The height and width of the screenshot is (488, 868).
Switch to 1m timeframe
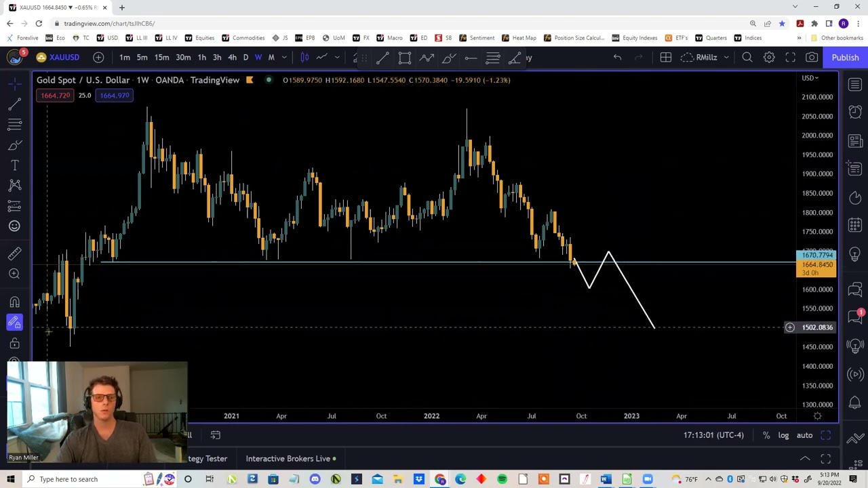[x=125, y=58]
